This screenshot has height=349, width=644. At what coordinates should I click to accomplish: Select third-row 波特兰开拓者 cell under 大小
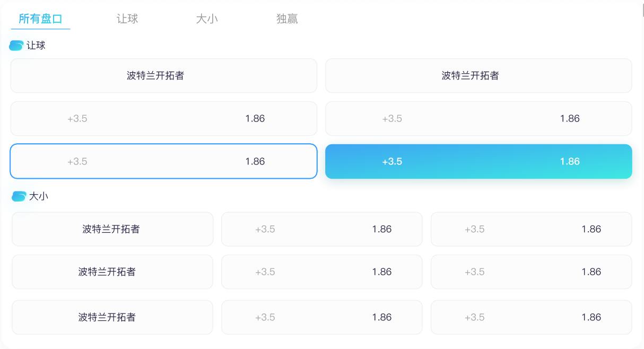pos(112,317)
